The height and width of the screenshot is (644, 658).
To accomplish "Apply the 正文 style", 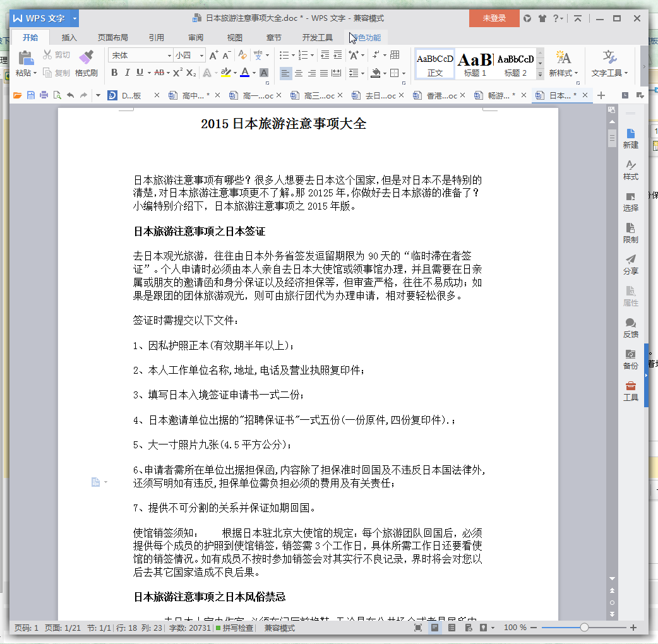I will (x=434, y=64).
